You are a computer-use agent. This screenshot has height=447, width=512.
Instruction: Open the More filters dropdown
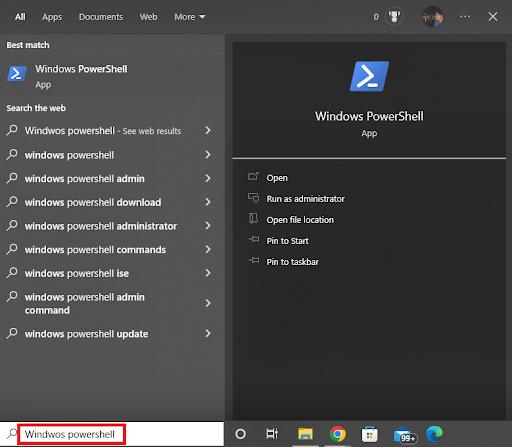pyautogui.click(x=190, y=17)
